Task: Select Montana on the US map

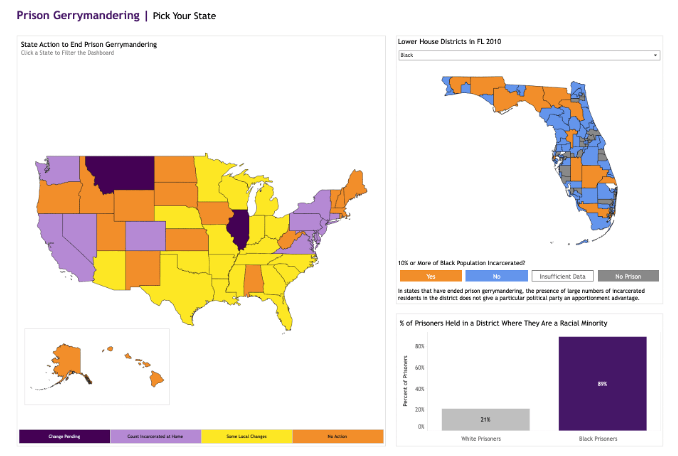Action: coord(117,171)
